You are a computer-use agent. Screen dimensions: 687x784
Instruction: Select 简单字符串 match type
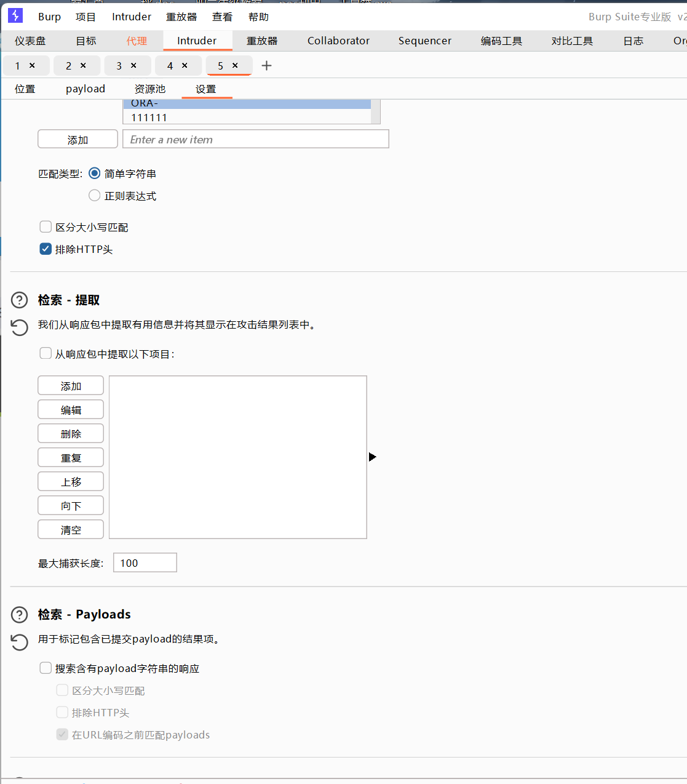coord(95,174)
